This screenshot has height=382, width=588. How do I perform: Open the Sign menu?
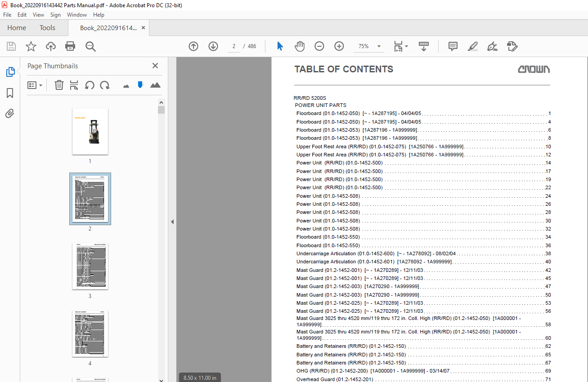coord(55,15)
